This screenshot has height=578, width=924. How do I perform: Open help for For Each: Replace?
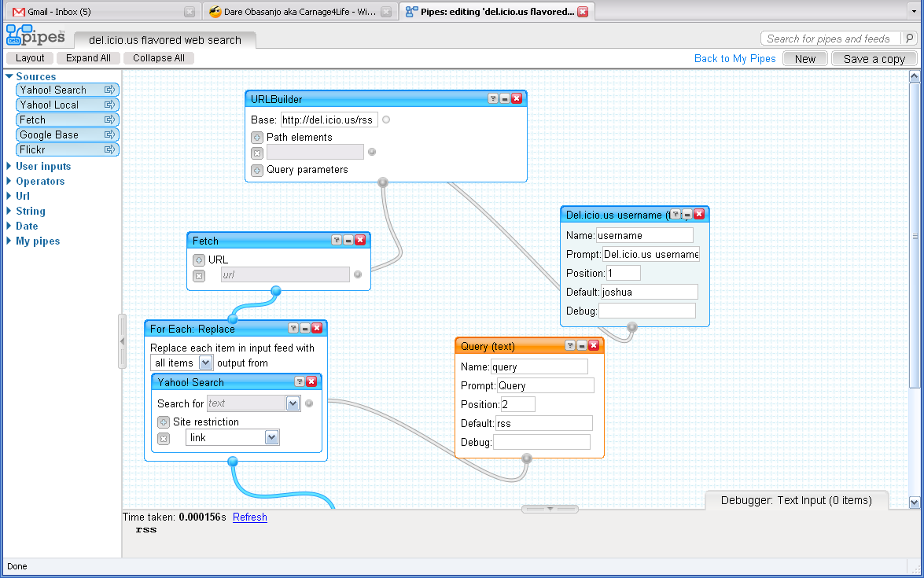coord(293,328)
